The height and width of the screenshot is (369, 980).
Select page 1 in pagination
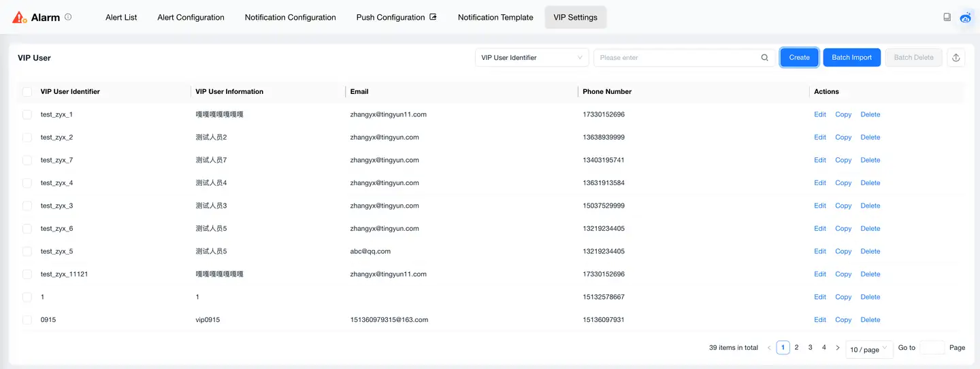(783, 348)
